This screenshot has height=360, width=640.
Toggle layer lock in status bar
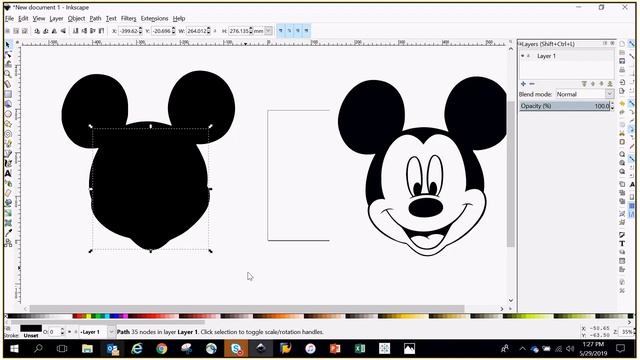(x=76, y=332)
